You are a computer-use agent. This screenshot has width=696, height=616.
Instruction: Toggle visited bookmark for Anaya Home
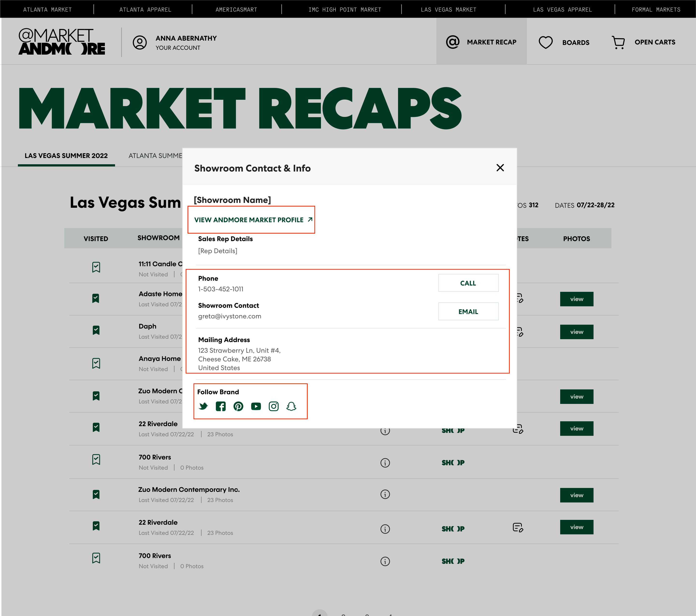(96, 363)
